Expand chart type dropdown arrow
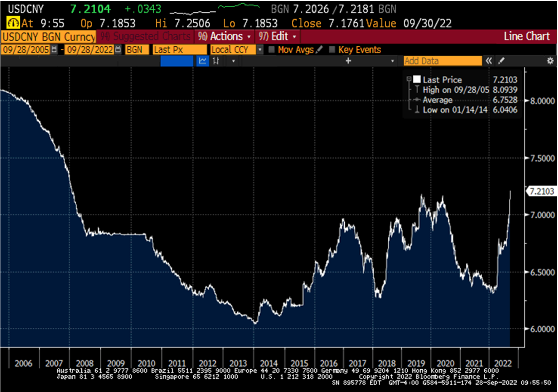Viewport: 558px width, 392px height. [233, 61]
